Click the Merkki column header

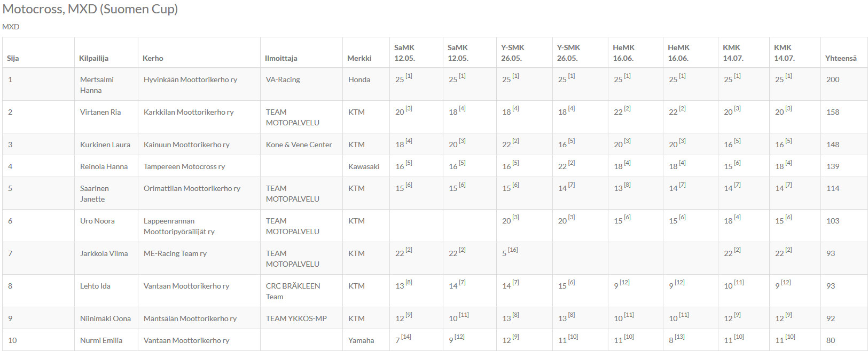point(359,58)
